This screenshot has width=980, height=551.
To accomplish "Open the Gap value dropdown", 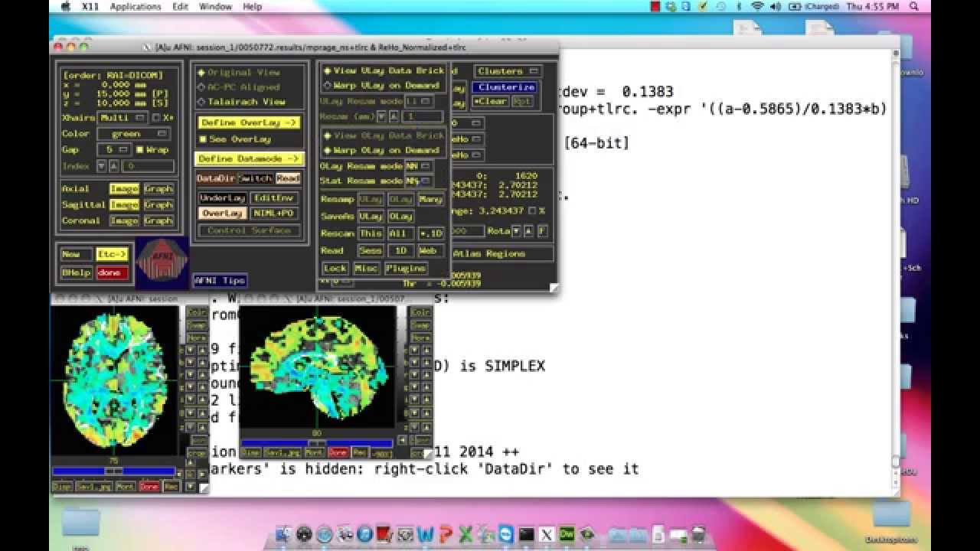I will pos(116,150).
